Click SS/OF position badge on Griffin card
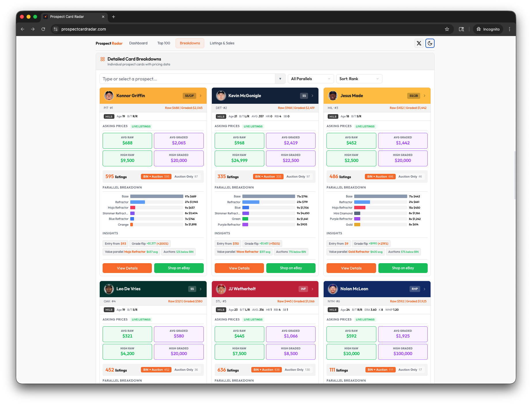The height and width of the screenshot is (405, 532). [189, 96]
